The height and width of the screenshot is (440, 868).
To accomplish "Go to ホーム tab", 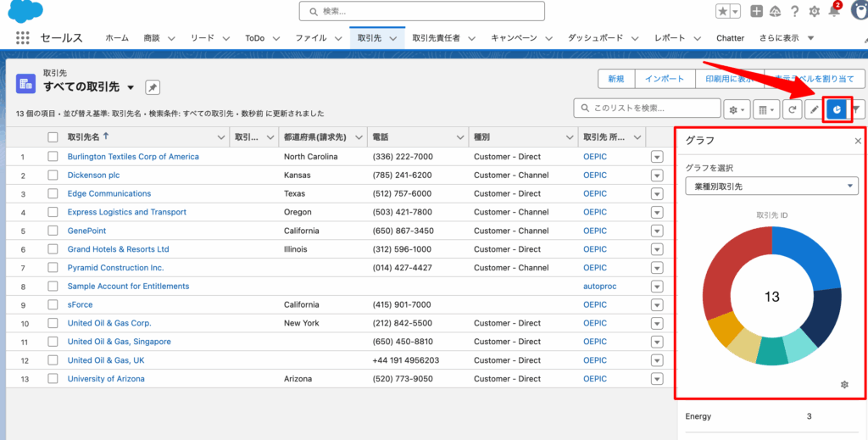I will [117, 38].
